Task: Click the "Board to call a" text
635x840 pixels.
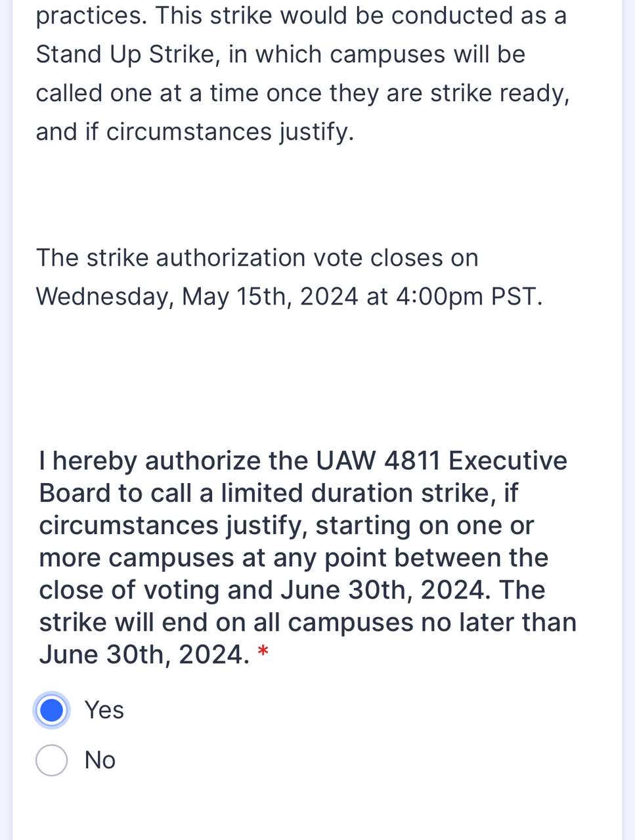Action: pos(126,493)
